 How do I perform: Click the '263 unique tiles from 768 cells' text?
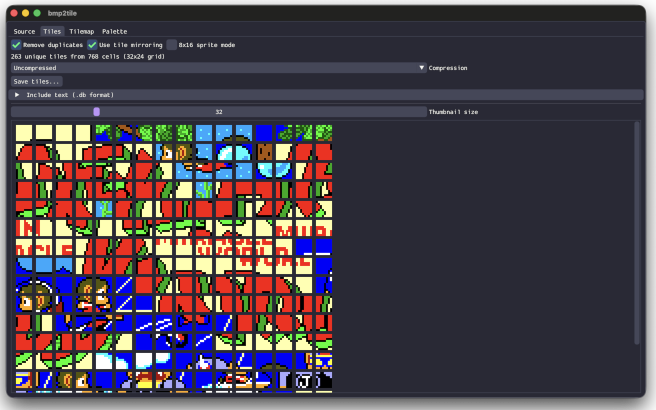click(88, 56)
